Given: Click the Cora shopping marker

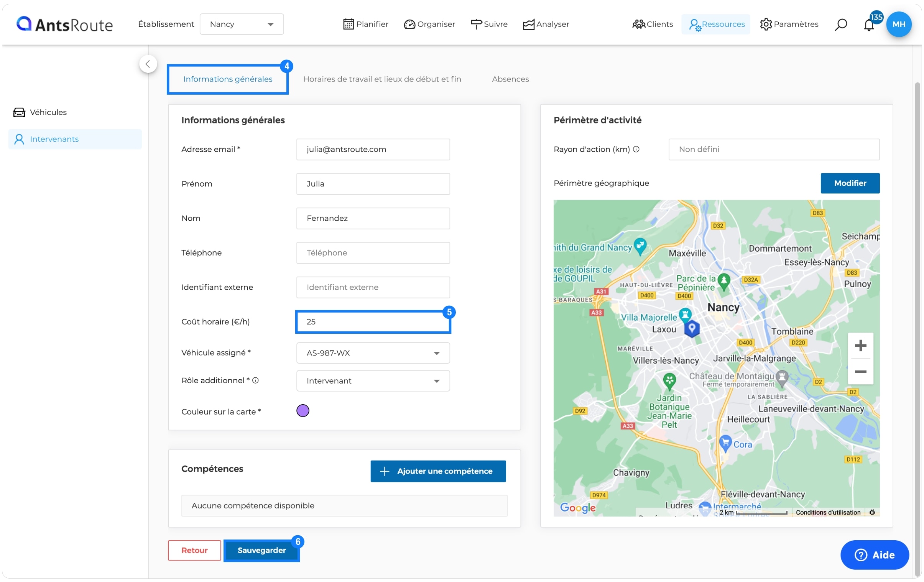Looking at the screenshot, I should point(726,444).
